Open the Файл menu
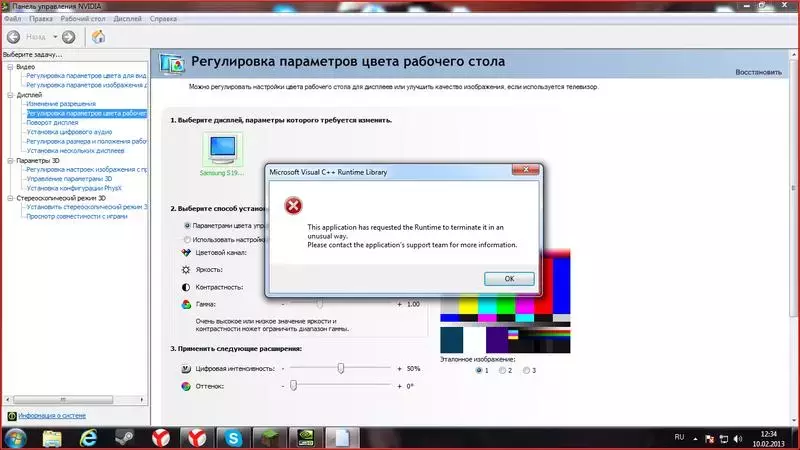 (x=13, y=18)
